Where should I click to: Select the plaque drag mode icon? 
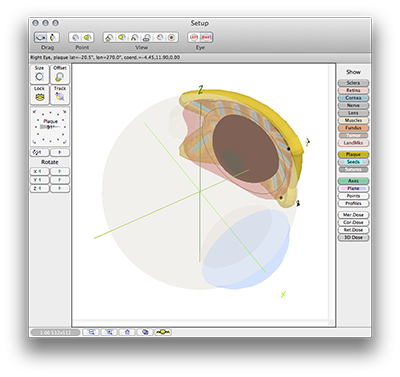(x=54, y=37)
